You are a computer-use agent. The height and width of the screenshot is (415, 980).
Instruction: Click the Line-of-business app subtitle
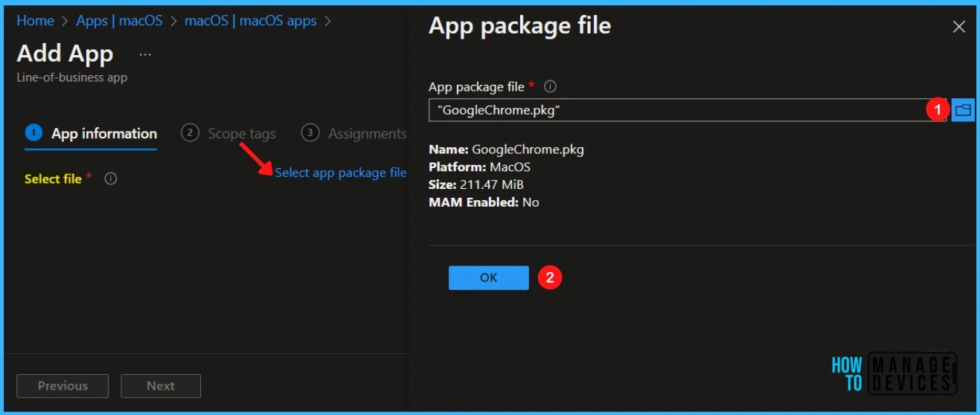(x=72, y=77)
